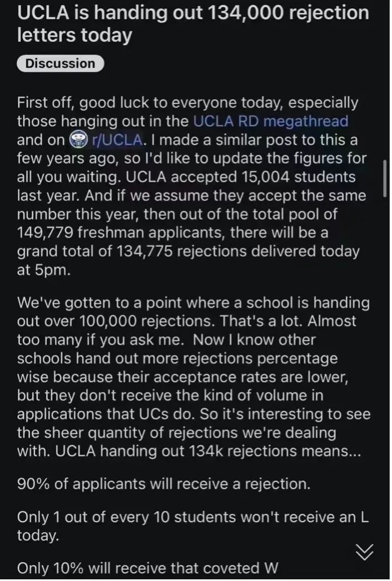The height and width of the screenshot is (581, 392).
Task: Visit the r/UCLA subreddit link
Action: 117,140
